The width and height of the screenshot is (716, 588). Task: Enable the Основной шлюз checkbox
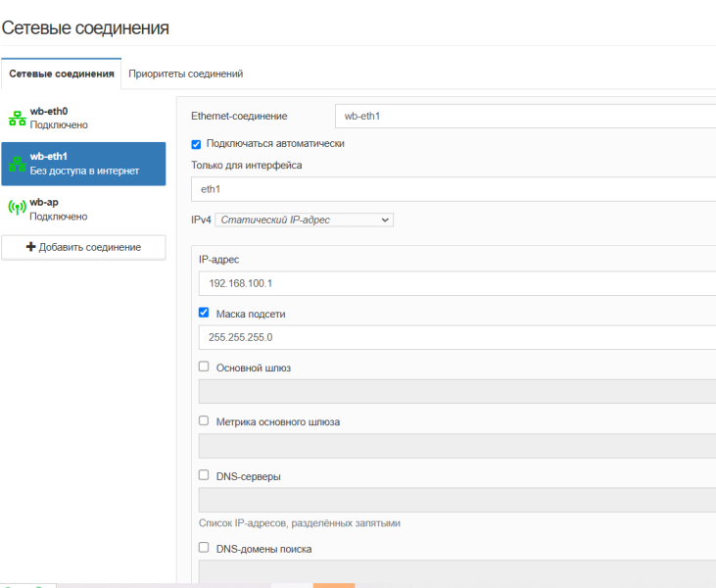click(x=204, y=367)
